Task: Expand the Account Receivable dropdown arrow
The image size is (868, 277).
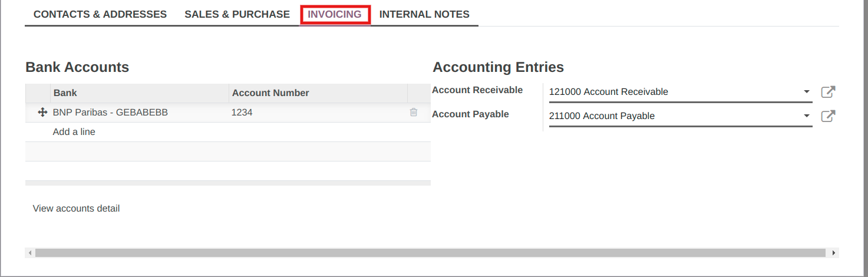Action: coord(807,92)
